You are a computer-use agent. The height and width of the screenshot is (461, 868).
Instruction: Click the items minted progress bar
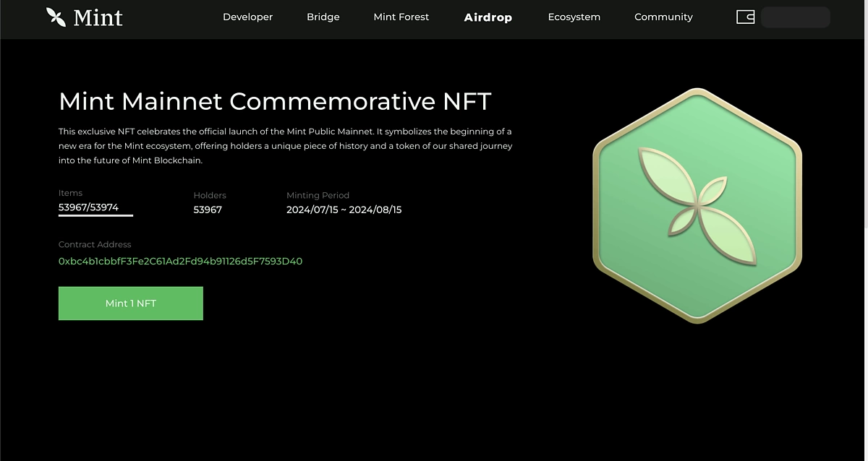click(95, 215)
